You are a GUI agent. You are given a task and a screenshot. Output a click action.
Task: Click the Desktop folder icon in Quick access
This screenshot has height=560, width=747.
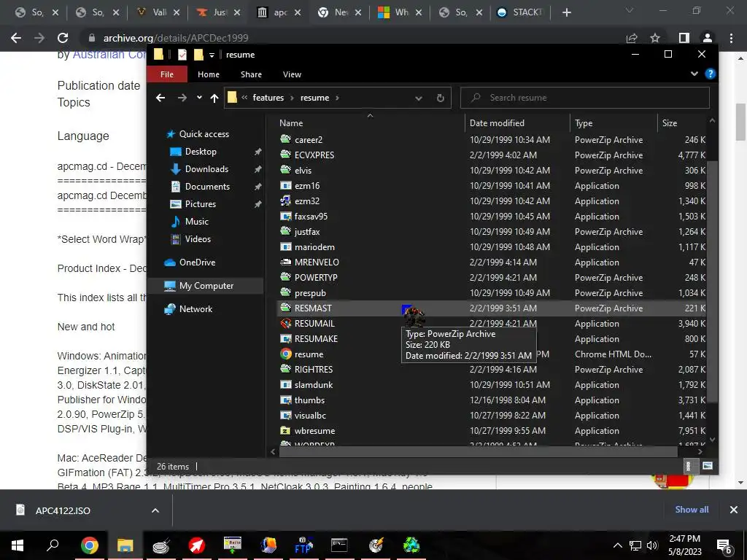pos(175,152)
